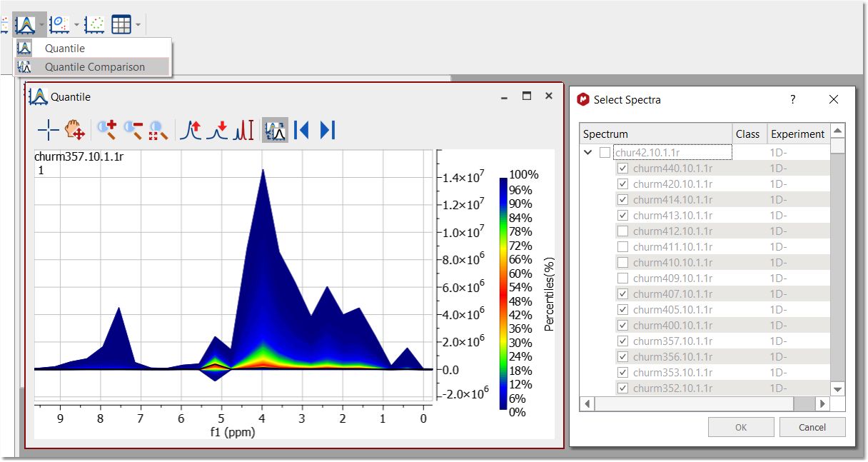The width and height of the screenshot is (868, 462).
Task: Close the Quantile window
Action: coord(548,96)
